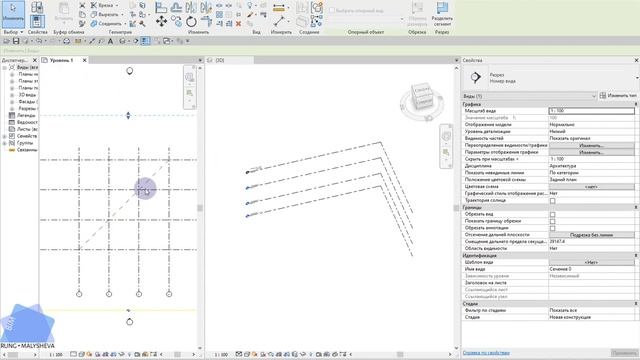
Task: Select the Move tool in the Изменить panel
Action: point(161,21)
